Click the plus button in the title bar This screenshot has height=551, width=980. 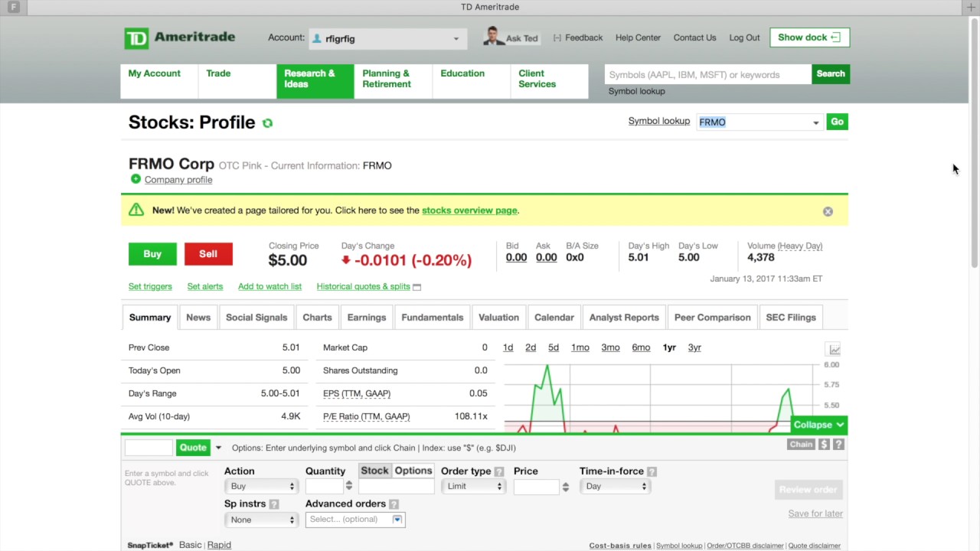pos(972,7)
